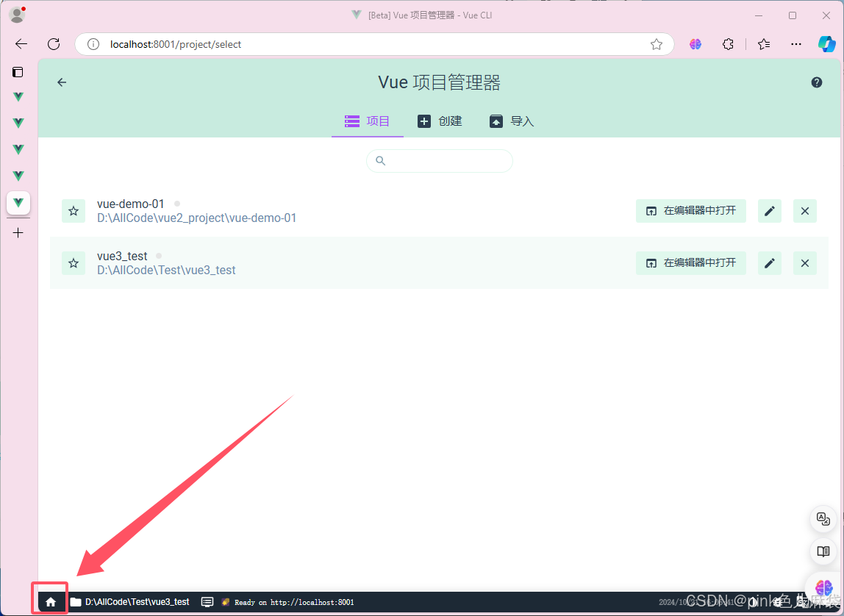Reload the page with refresh icon
This screenshot has height=616, width=844.
pos(54,44)
